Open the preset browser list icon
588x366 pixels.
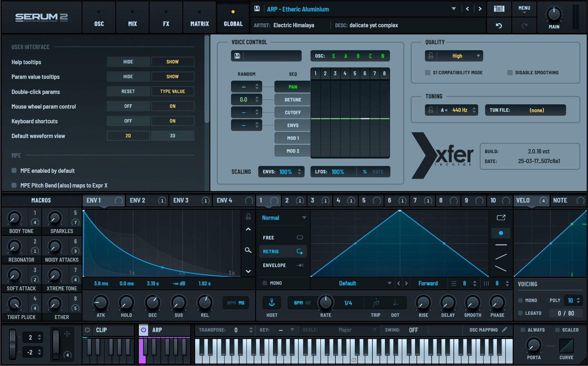click(x=499, y=9)
